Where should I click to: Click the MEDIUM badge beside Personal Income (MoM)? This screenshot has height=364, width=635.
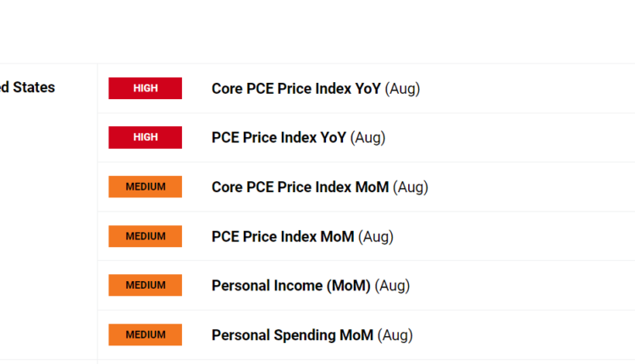click(x=145, y=285)
